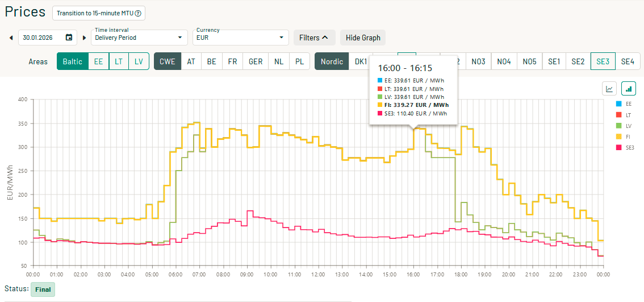Toggle the SE3 series in the chart legend
The height and width of the screenshot is (302, 644).
coord(624,147)
